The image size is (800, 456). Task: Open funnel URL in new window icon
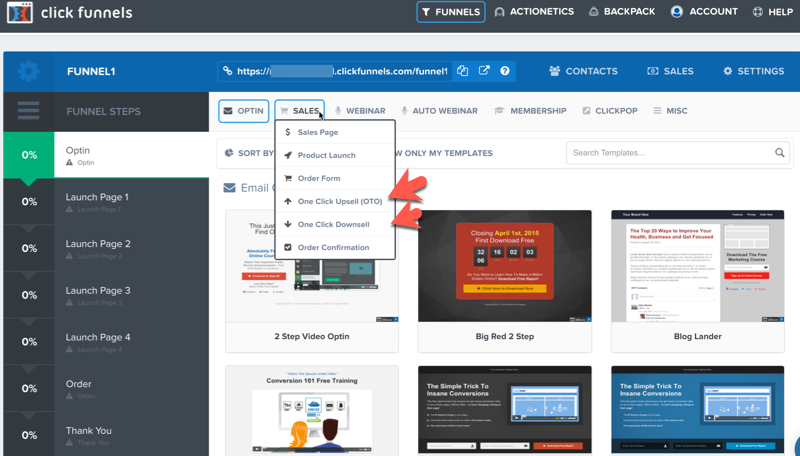(484, 71)
